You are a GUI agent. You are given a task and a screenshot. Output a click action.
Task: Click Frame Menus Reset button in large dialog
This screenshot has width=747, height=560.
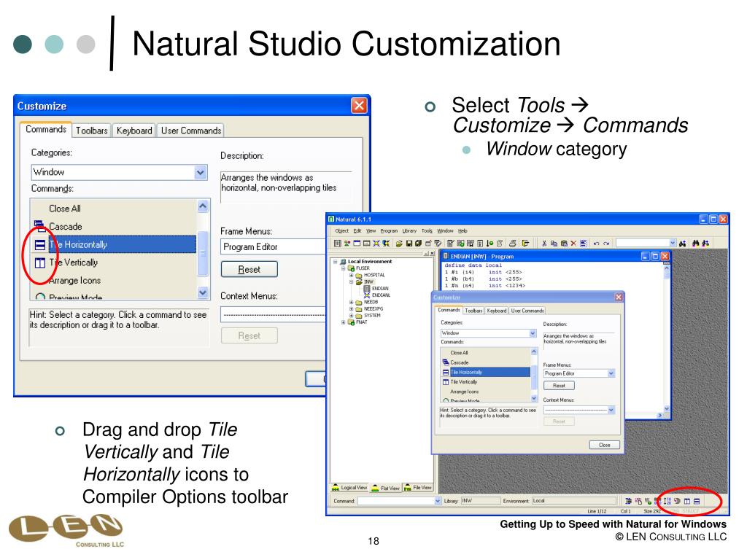(249, 270)
